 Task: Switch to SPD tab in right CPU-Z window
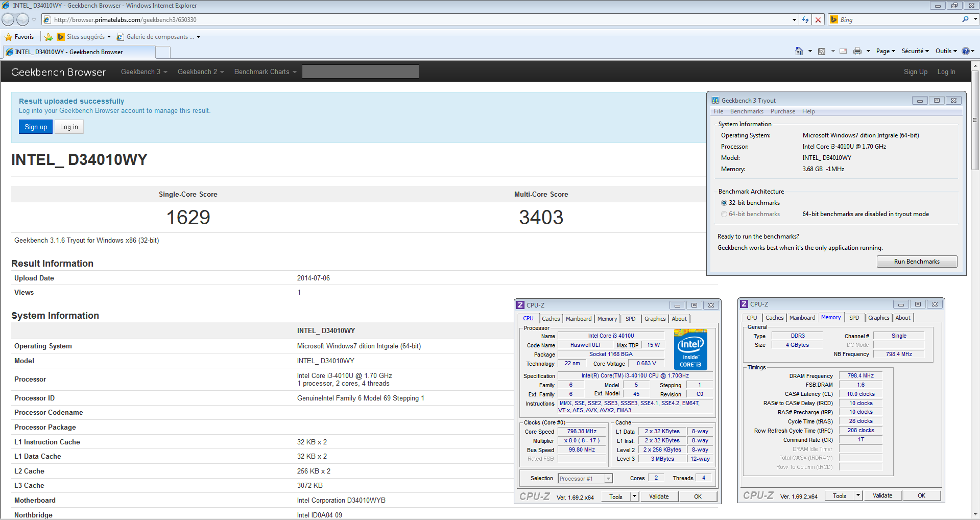pos(854,318)
